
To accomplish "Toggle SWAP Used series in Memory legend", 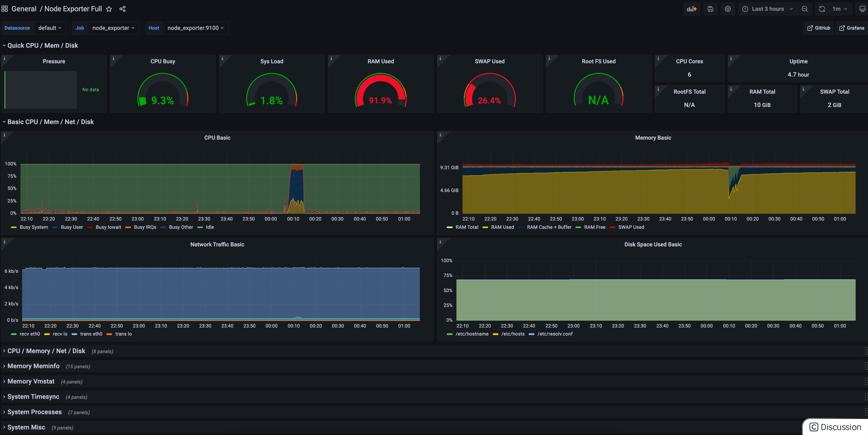I will [x=631, y=227].
